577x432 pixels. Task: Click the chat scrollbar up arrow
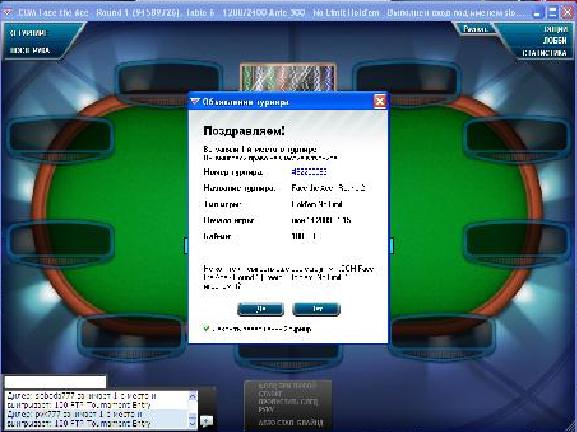pos(192,396)
